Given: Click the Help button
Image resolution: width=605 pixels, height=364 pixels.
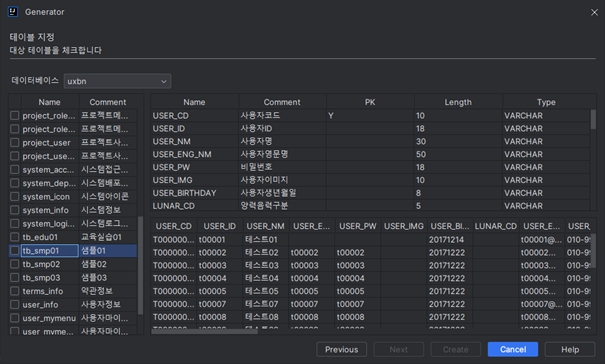Looking at the screenshot, I should pos(570,349).
